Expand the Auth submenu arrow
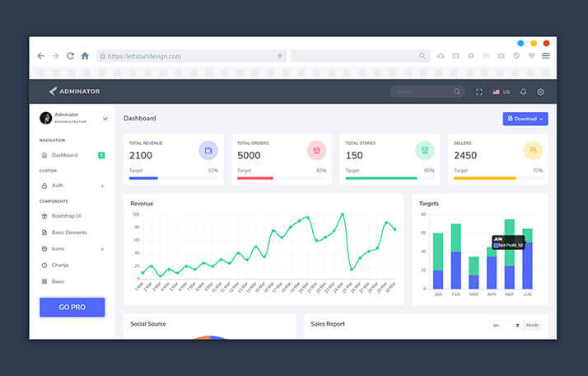 [x=102, y=186]
